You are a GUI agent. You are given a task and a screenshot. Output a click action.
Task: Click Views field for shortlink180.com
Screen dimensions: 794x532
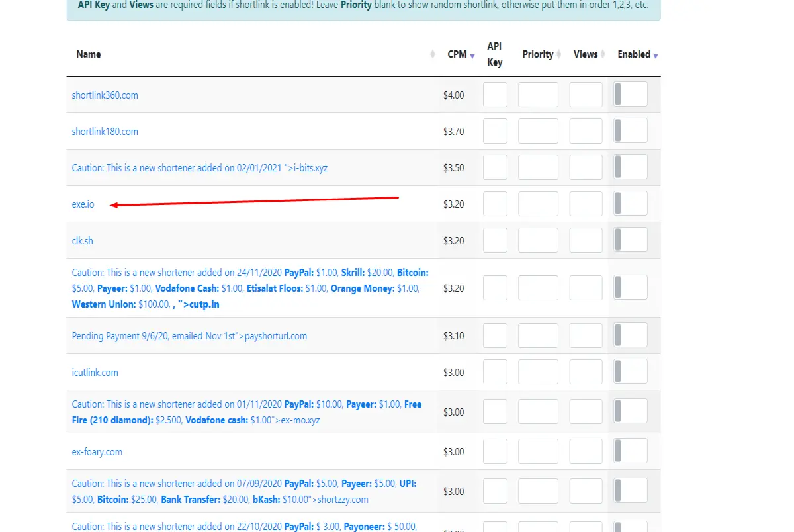(586, 131)
